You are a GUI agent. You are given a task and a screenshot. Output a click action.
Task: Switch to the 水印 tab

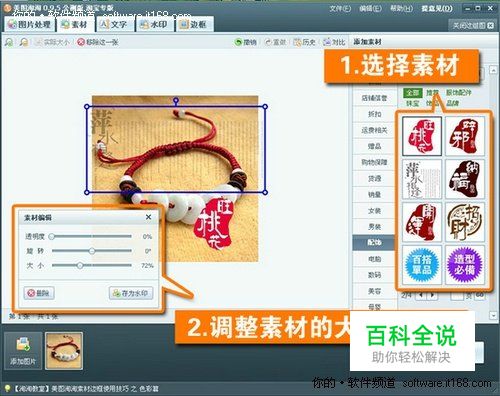(154, 25)
